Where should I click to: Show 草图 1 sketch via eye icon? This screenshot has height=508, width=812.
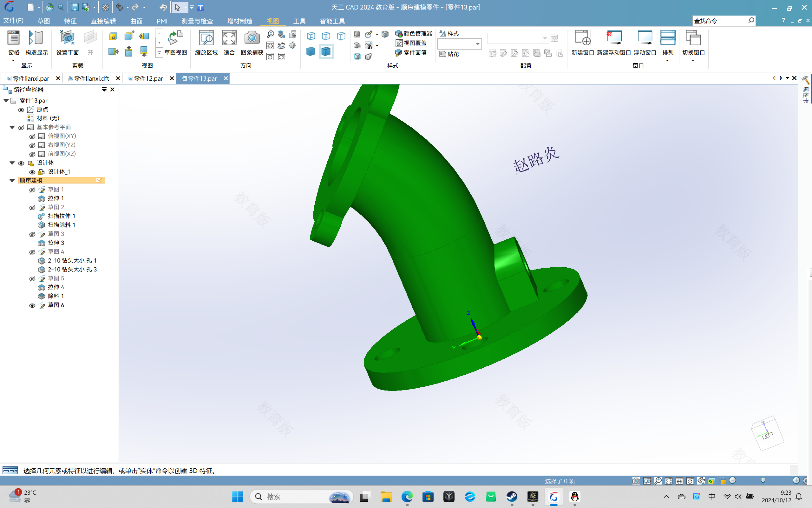coord(32,190)
